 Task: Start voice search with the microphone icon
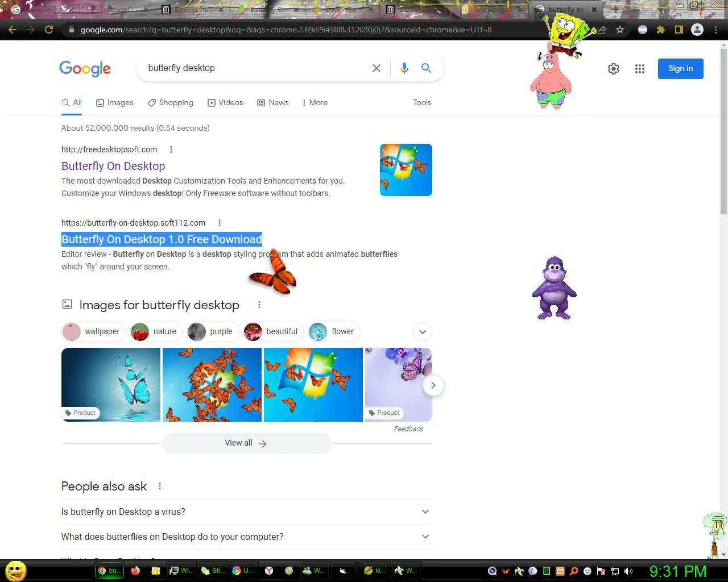404,68
